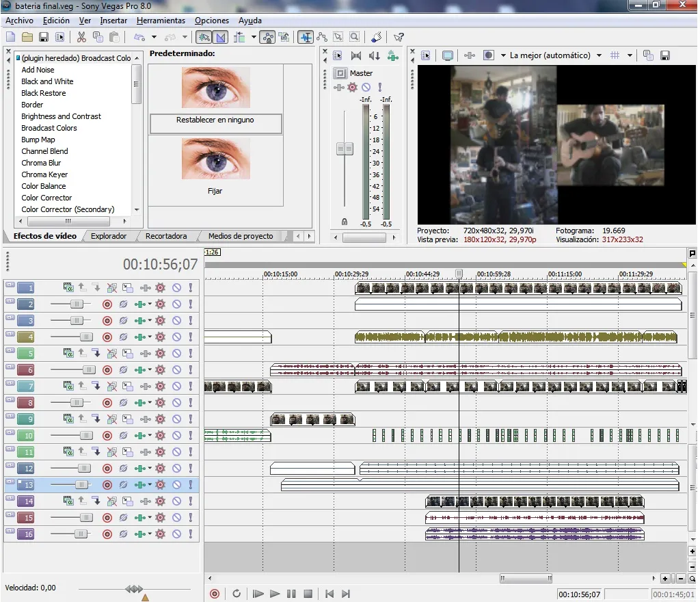Toggle Lock Envelopes to Events
700x602 pixels.
[x=268, y=37]
